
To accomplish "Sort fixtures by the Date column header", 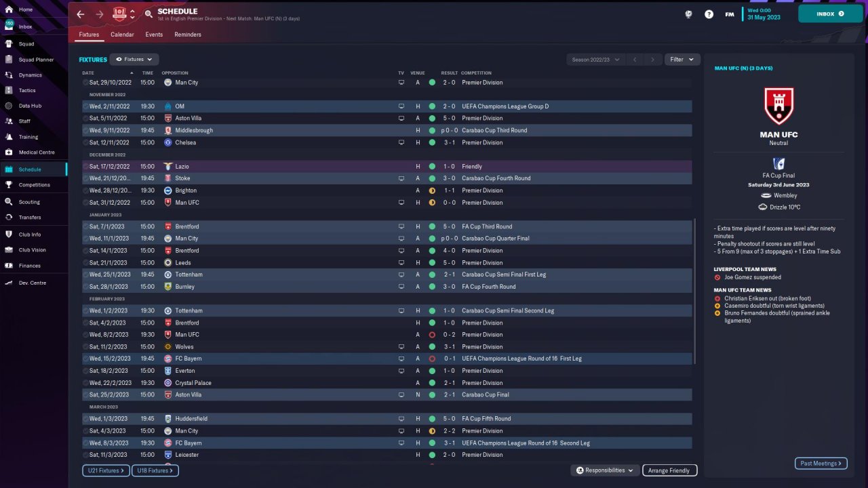I will click(x=88, y=73).
